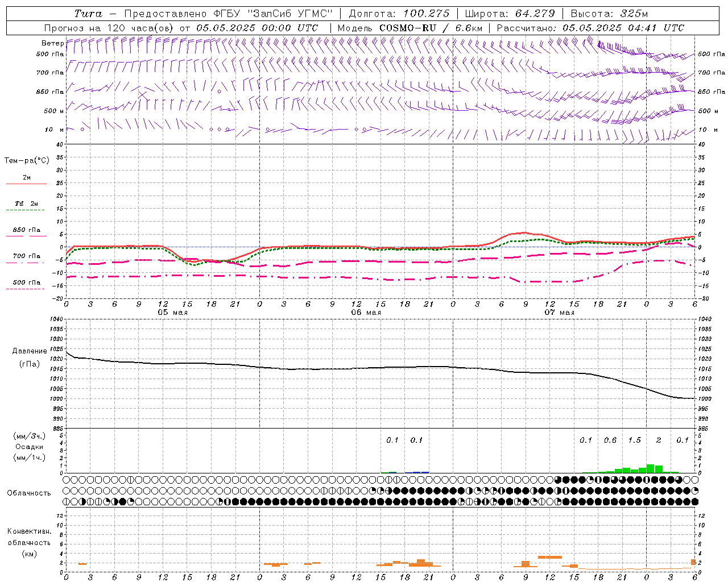Select the 05 мая date marker
Viewport: 728px width, 582px height.
point(172,313)
